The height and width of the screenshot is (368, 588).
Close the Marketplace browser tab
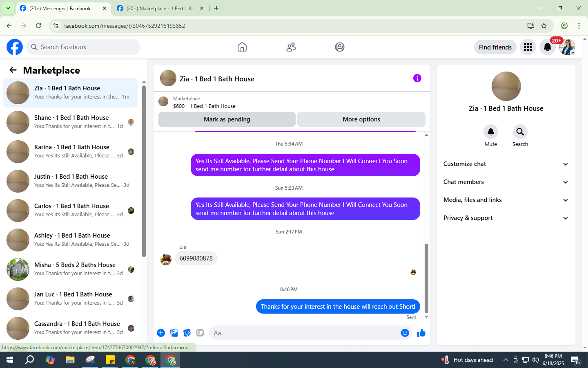201,8
